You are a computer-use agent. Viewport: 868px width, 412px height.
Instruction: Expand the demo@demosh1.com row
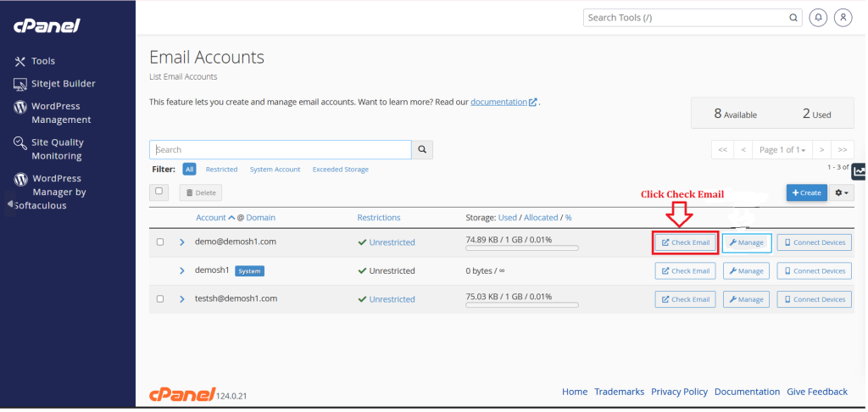pyautogui.click(x=181, y=242)
